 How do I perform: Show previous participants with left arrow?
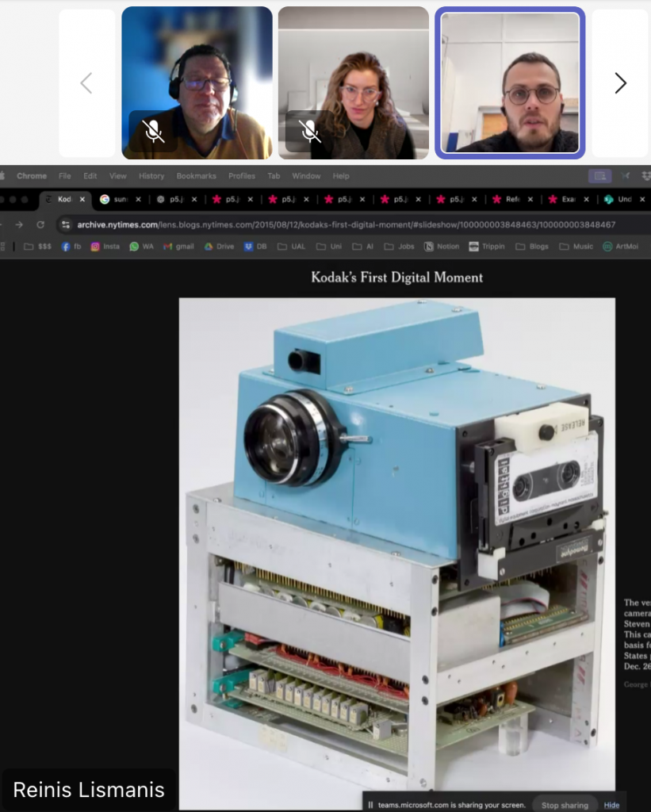tap(86, 83)
